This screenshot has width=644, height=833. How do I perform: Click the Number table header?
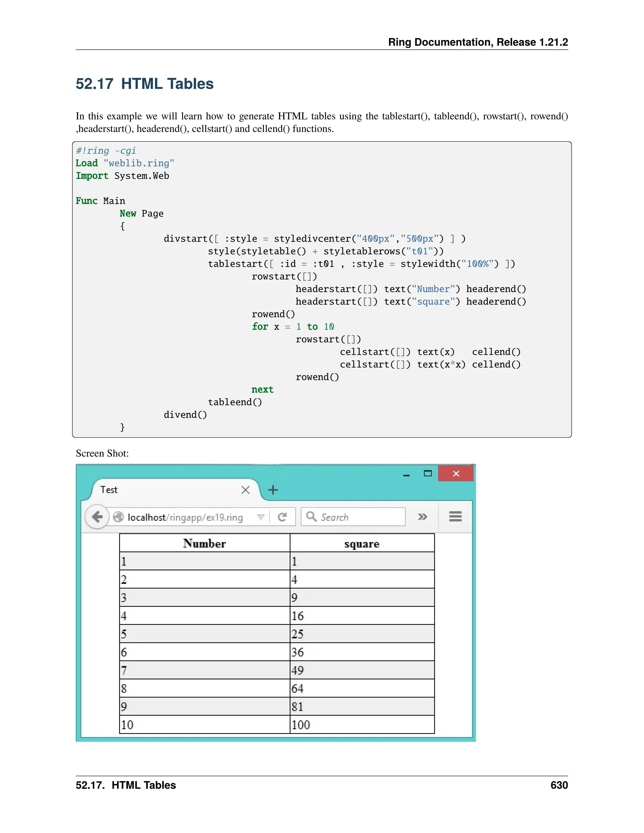coord(204,543)
